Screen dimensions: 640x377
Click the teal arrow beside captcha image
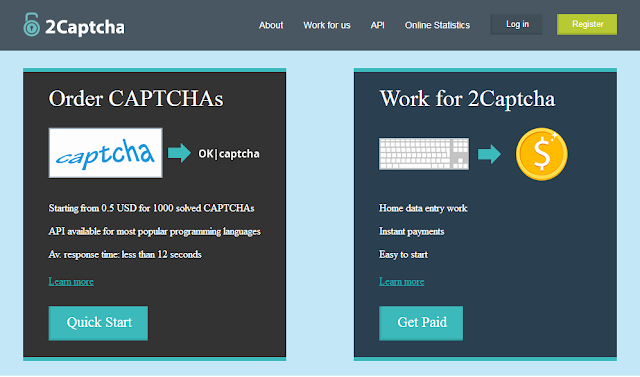[x=179, y=153]
